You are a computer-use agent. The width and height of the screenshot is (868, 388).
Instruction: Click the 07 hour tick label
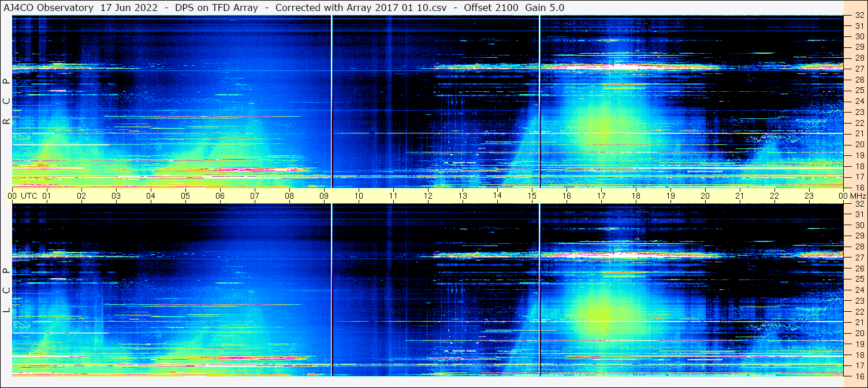pyautogui.click(x=255, y=196)
